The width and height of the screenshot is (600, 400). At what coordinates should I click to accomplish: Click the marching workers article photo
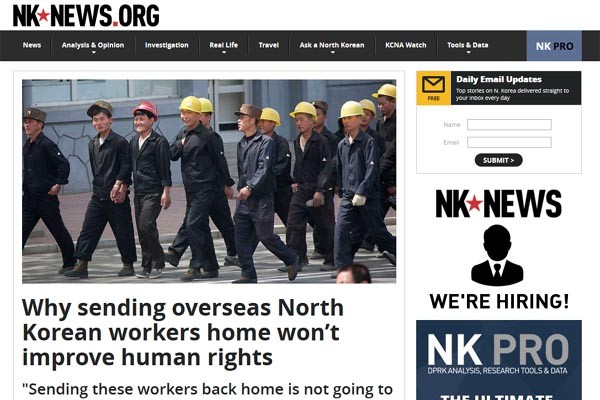click(209, 181)
